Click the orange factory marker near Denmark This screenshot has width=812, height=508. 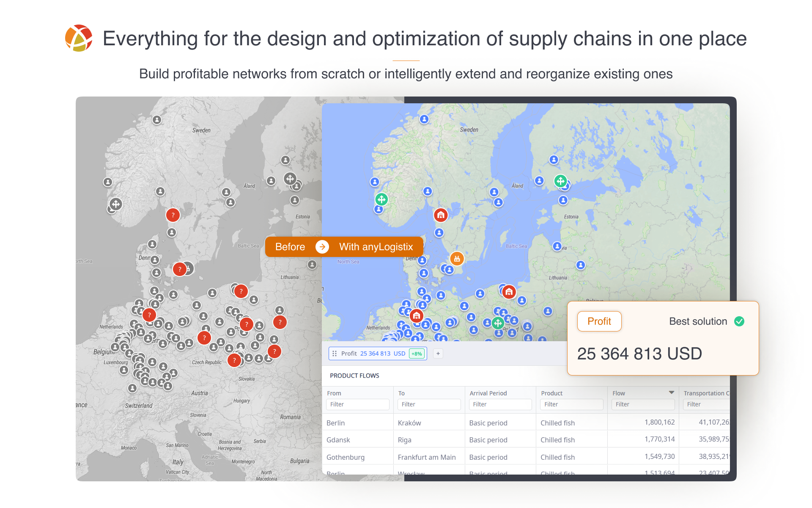[x=457, y=258]
